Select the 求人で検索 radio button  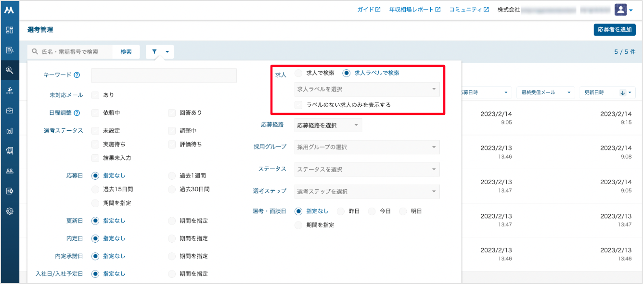pyautogui.click(x=298, y=73)
